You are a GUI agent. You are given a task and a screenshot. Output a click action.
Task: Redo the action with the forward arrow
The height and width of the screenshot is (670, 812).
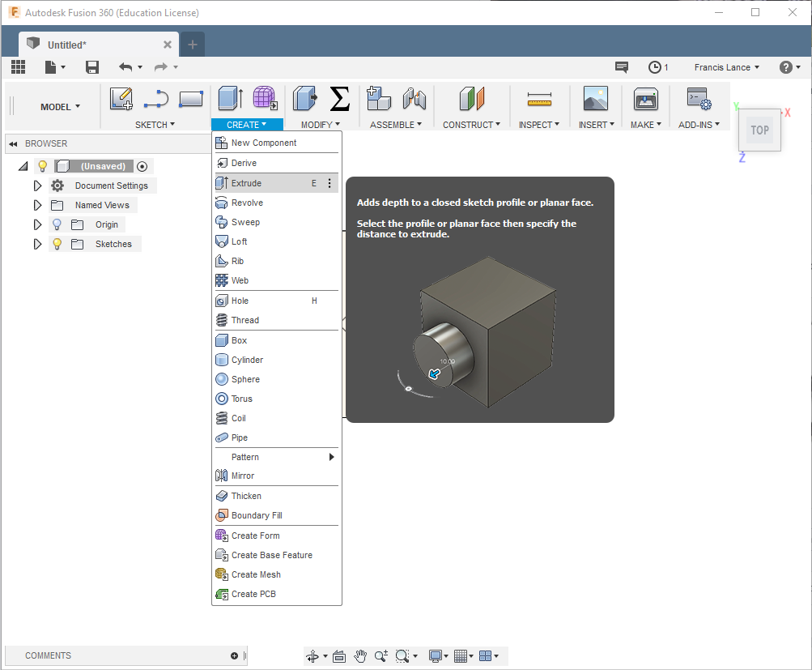[161, 67]
